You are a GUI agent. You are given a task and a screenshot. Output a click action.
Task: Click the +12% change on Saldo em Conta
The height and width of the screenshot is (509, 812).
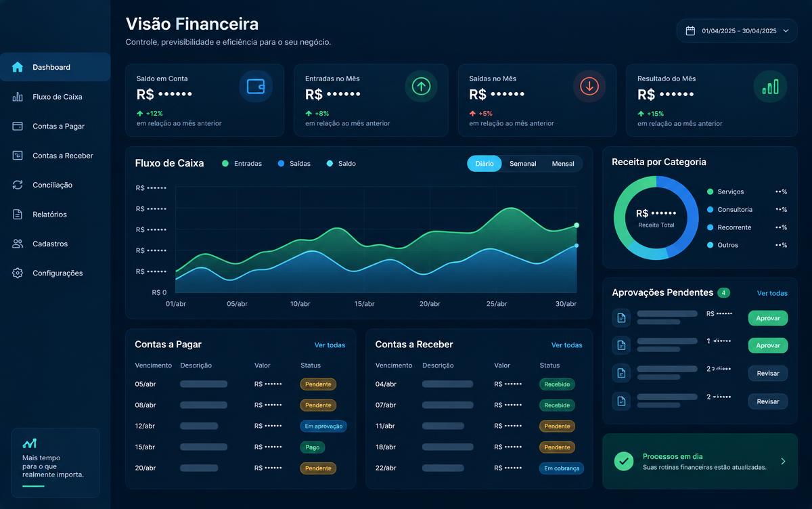pos(150,114)
